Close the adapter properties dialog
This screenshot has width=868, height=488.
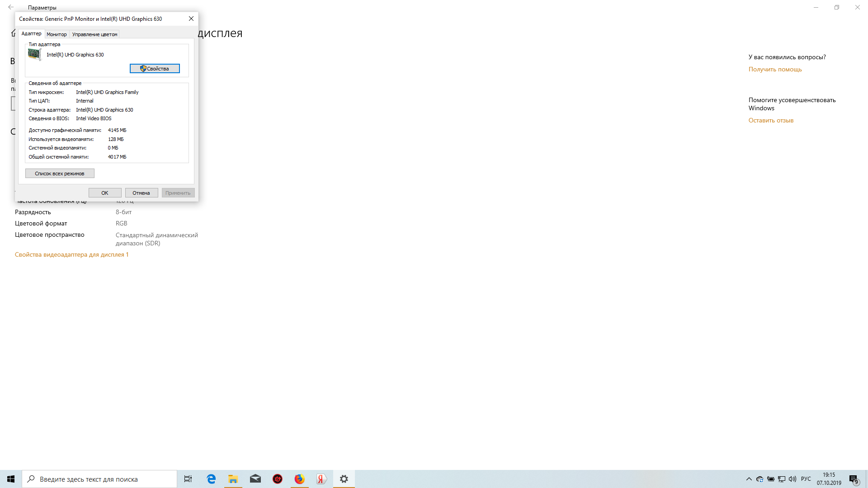pyautogui.click(x=191, y=19)
